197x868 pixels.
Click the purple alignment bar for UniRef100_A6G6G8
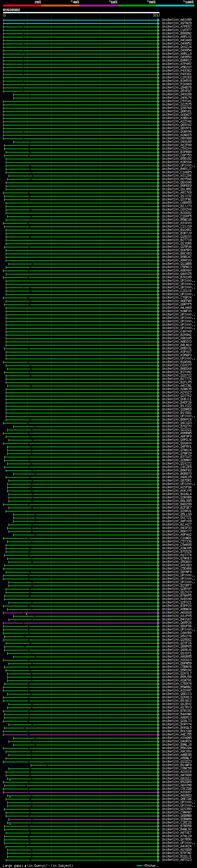(x=81, y=612)
